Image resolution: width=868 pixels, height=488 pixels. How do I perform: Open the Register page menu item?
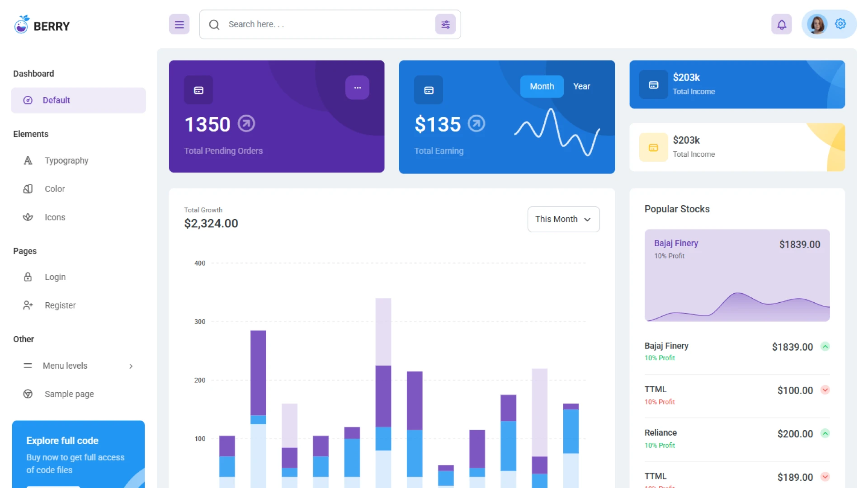(x=78, y=305)
